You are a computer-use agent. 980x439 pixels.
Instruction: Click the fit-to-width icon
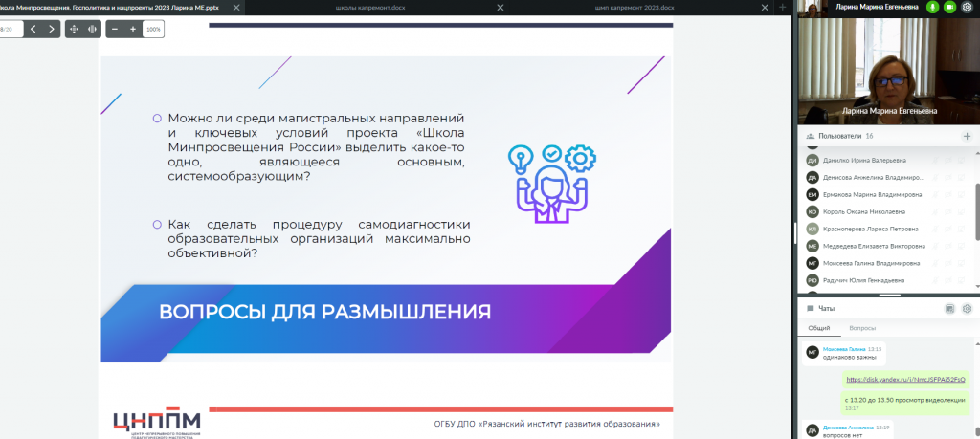(x=92, y=29)
